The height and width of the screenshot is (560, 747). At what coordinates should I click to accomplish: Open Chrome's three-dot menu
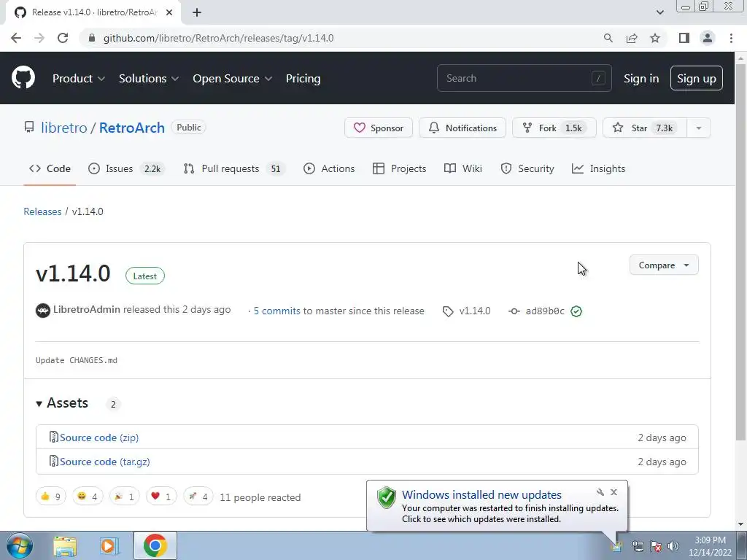[x=731, y=38]
